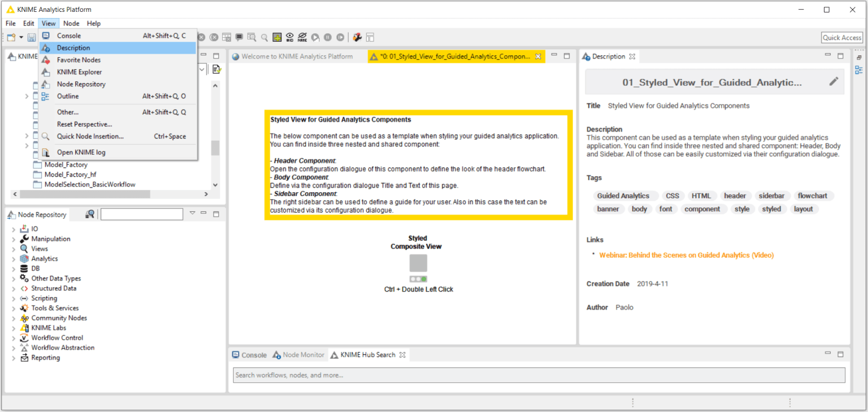Click the KNIME Hub search field

coord(539,375)
